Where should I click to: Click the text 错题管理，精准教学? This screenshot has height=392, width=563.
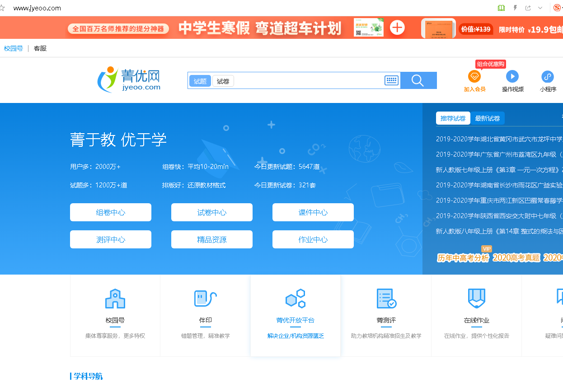(206, 336)
